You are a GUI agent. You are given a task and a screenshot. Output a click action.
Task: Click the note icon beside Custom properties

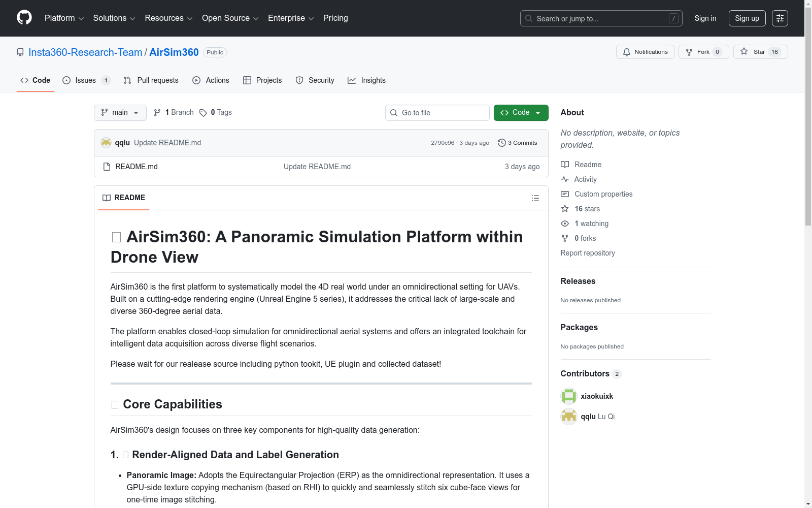[565, 194]
